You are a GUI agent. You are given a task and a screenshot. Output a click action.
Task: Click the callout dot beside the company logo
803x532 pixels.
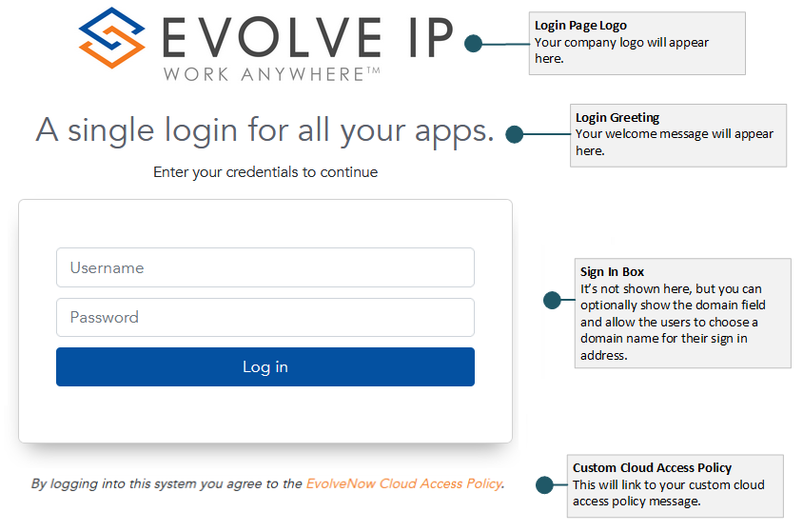474,43
